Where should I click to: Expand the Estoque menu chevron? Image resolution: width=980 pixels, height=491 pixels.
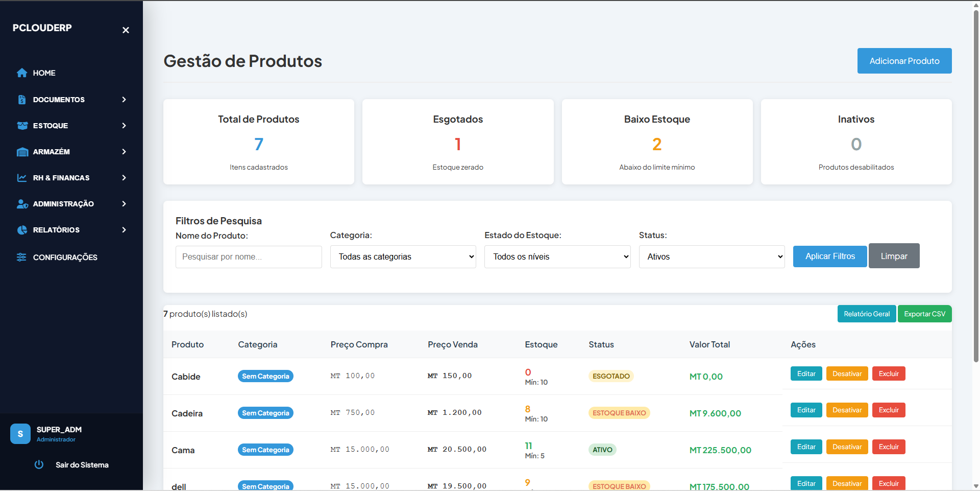(124, 126)
